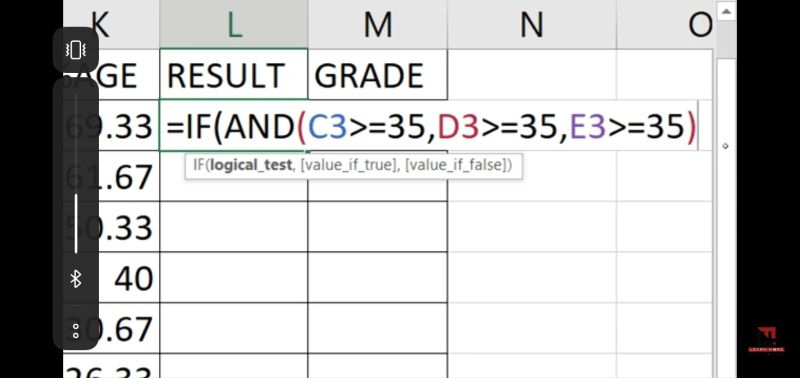
Task: Select column L header
Action: (234, 24)
